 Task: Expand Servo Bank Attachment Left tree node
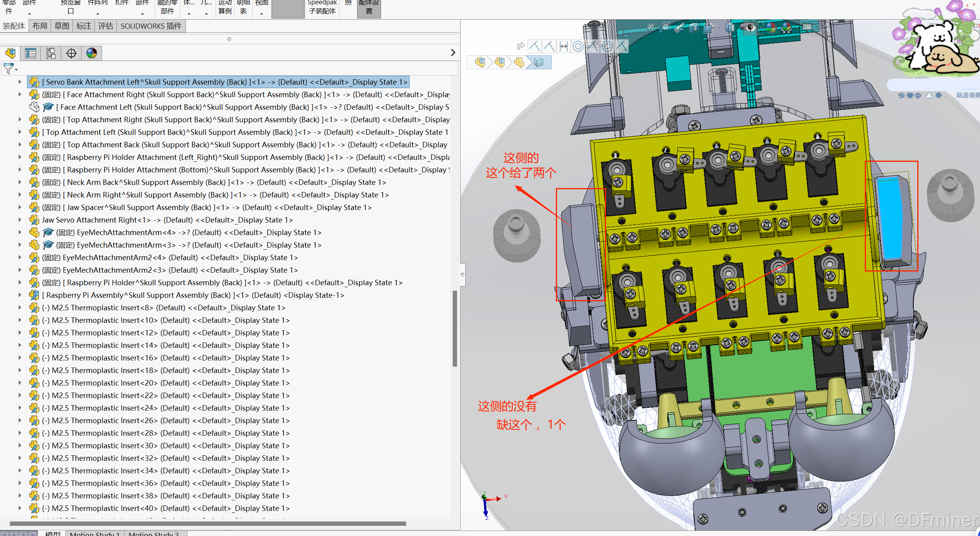[x=20, y=82]
